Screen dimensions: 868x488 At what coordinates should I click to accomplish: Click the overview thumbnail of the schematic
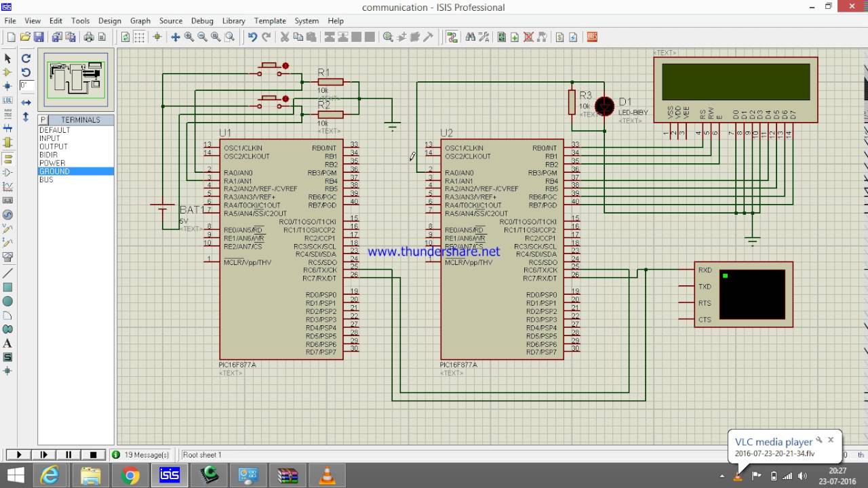[x=76, y=79]
